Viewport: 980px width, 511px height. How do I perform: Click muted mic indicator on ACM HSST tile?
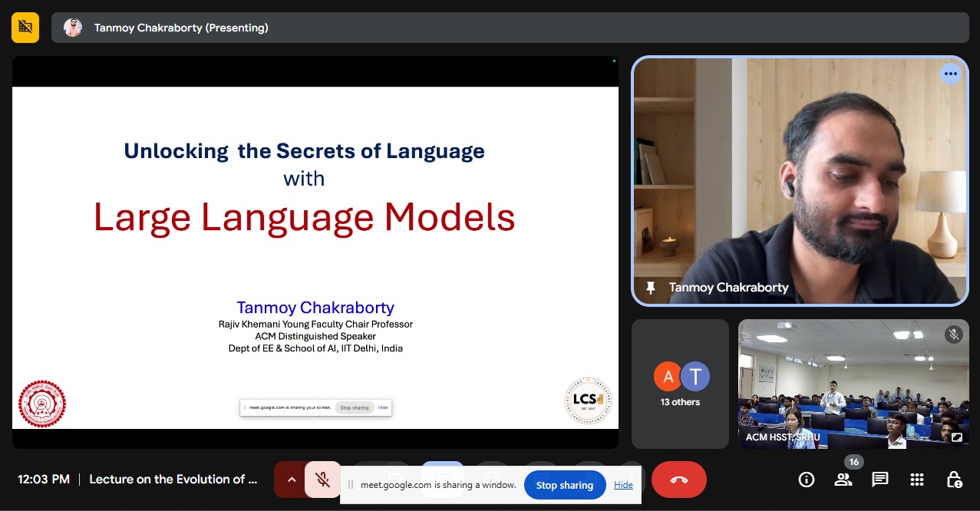(953, 334)
